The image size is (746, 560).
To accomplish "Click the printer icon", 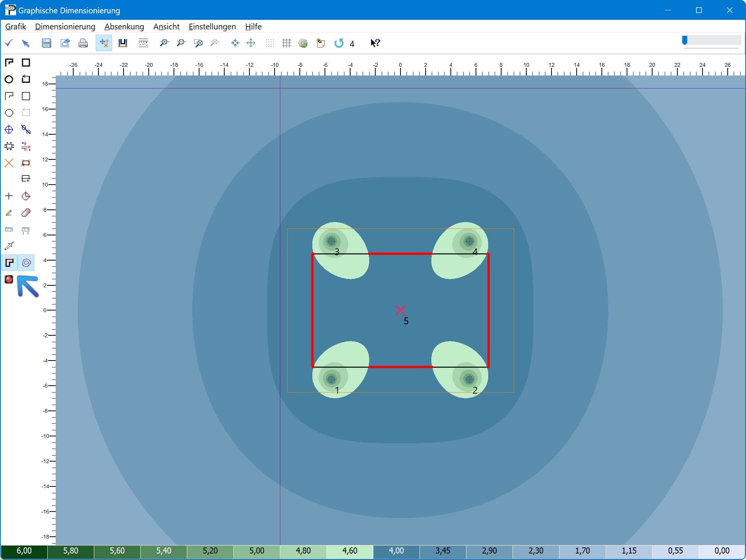I will (83, 43).
